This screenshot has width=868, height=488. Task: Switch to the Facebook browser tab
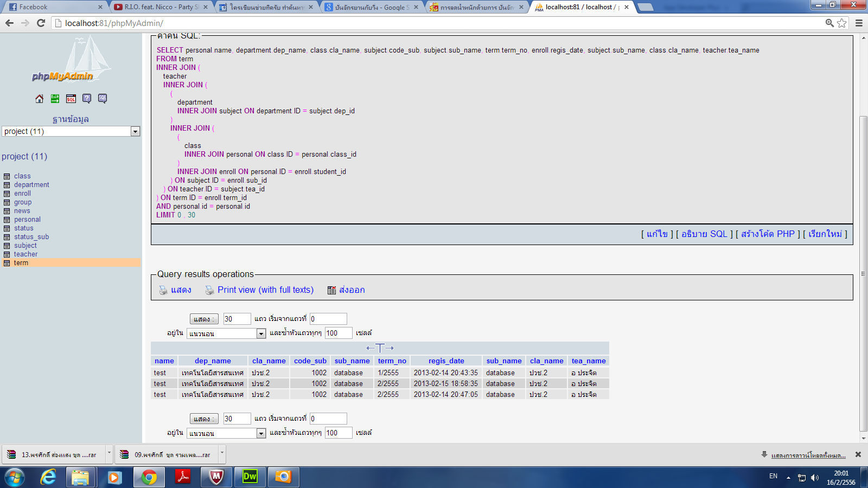(x=54, y=7)
